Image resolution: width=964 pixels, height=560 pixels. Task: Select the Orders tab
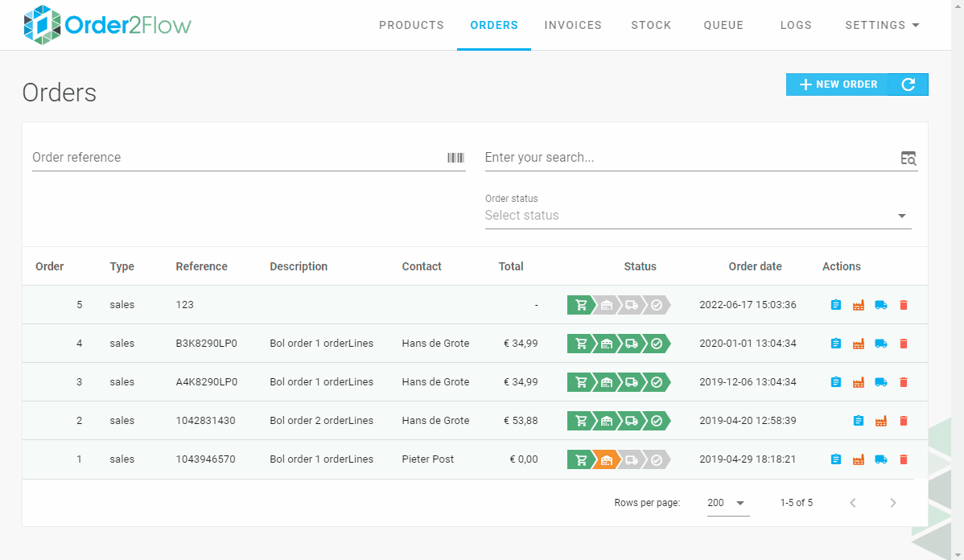coord(494,25)
